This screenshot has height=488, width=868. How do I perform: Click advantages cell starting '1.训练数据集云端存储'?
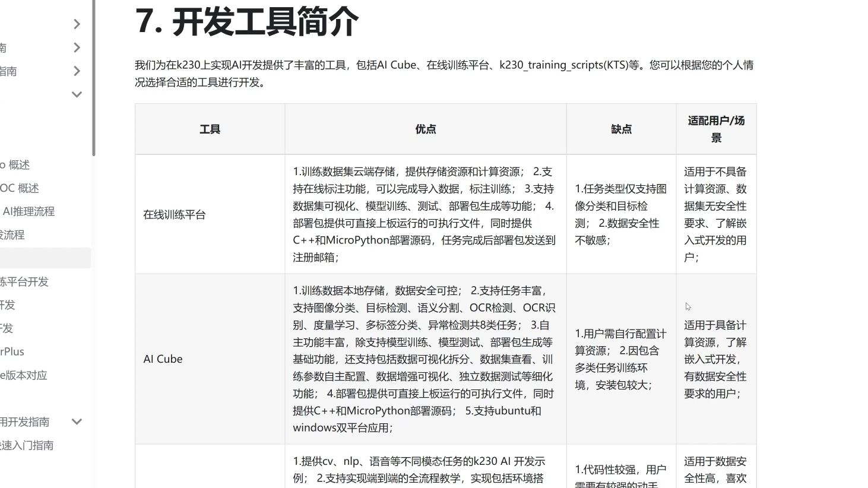(426, 215)
